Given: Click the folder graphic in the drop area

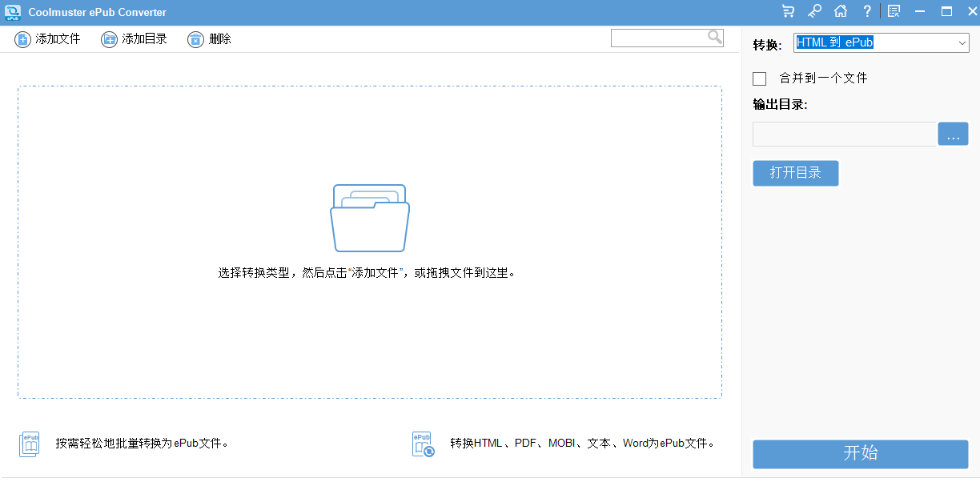Looking at the screenshot, I should tap(370, 216).
